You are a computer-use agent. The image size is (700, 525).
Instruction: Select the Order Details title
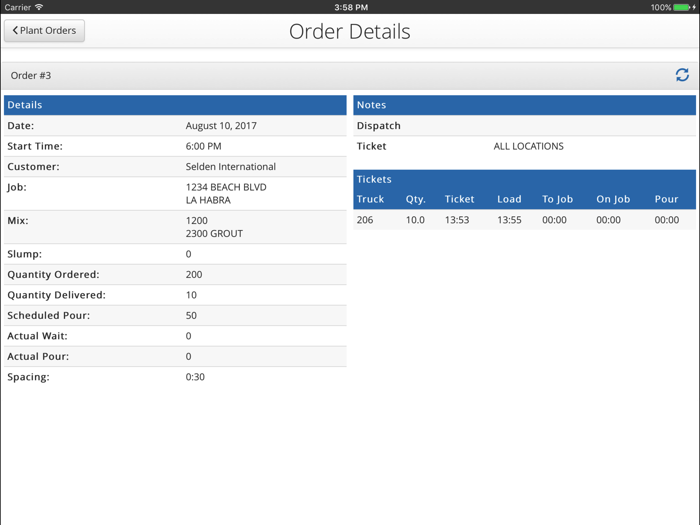pyautogui.click(x=350, y=31)
